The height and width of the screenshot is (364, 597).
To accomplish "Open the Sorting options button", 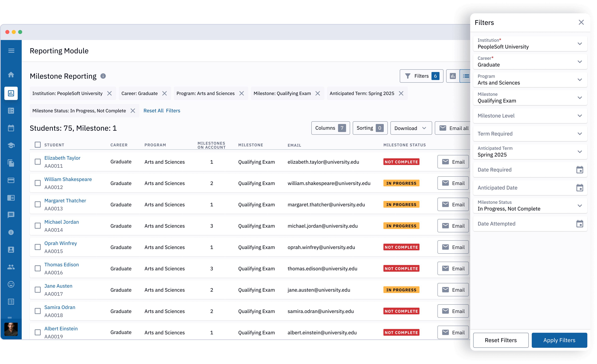I will pos(370,128).
